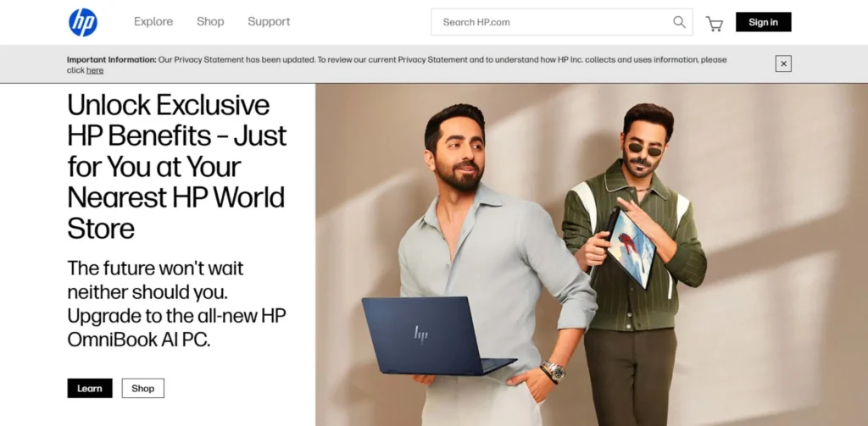This screenshot has width=868, height=426.
Task: Expand the Explore navigation menu
Action: [153, 22]
